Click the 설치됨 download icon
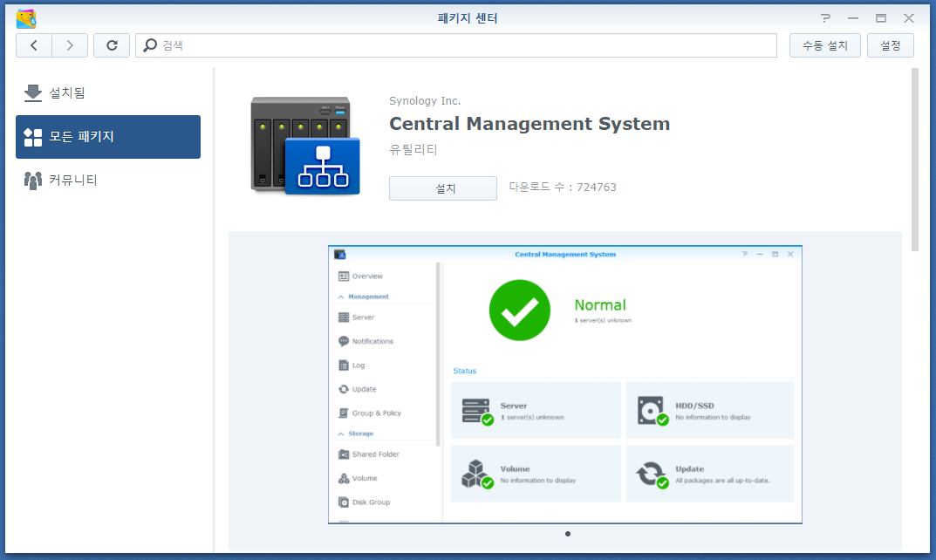 (33, 93)
